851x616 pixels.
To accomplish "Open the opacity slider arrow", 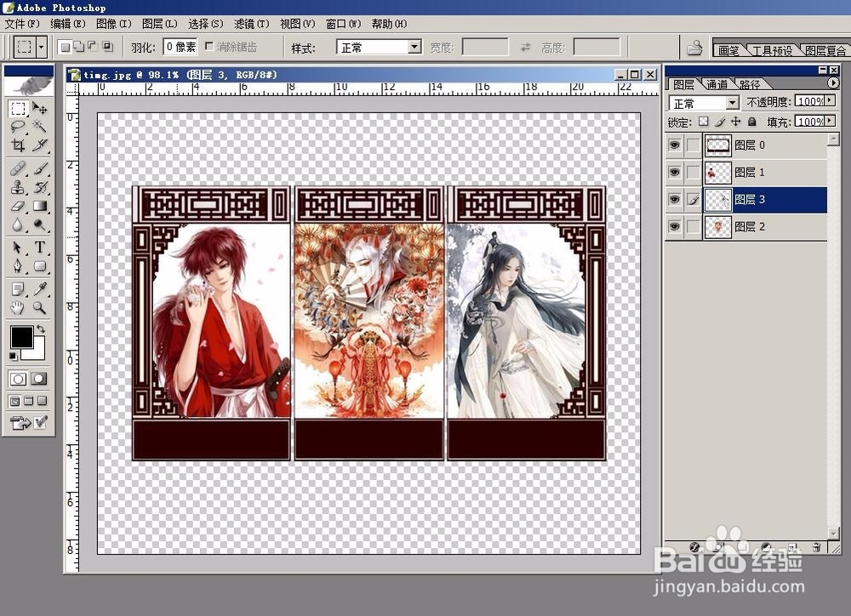I will point(830,100).
